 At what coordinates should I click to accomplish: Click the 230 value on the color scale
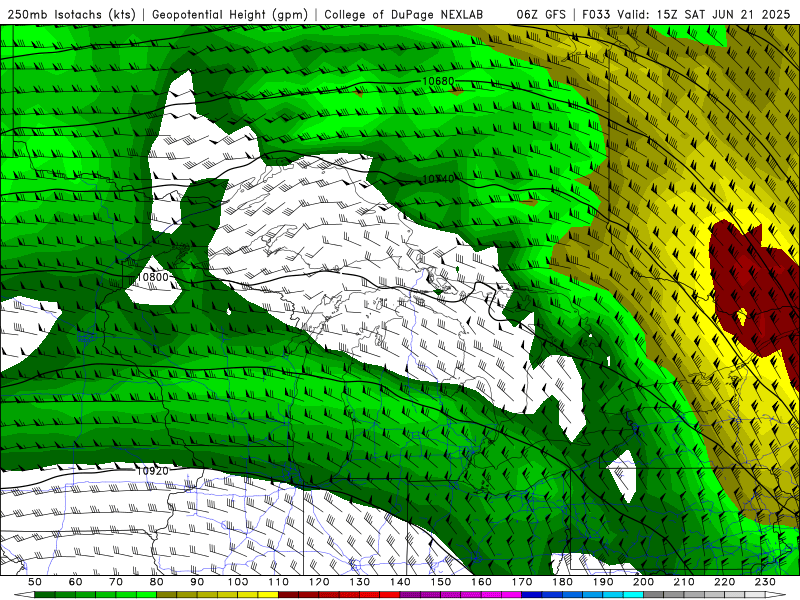click(x=765, y=582)
